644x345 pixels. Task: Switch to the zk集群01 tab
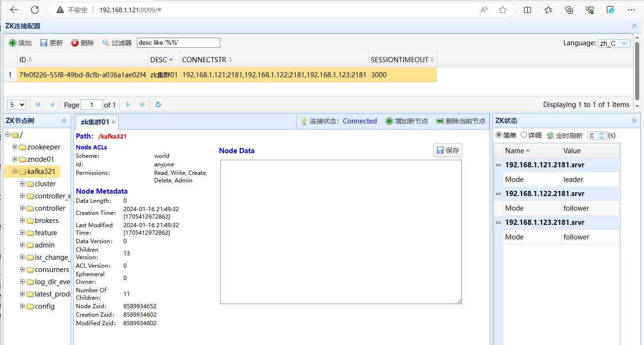95,122
